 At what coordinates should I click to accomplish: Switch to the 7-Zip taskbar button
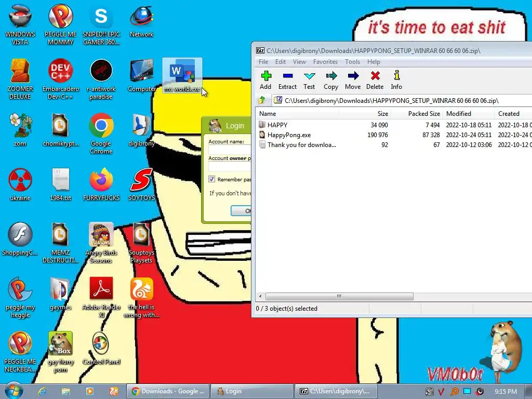click(x=336, y=391)
